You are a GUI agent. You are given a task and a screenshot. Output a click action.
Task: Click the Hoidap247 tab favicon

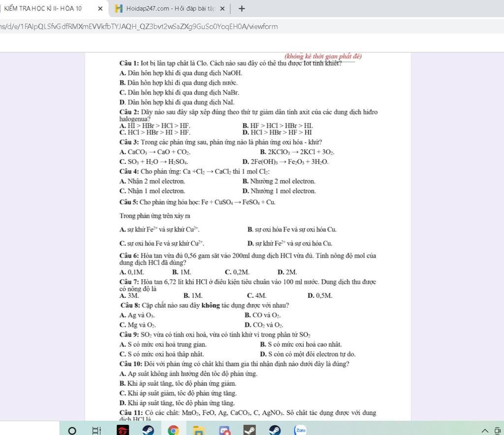(x=119, y=9)
